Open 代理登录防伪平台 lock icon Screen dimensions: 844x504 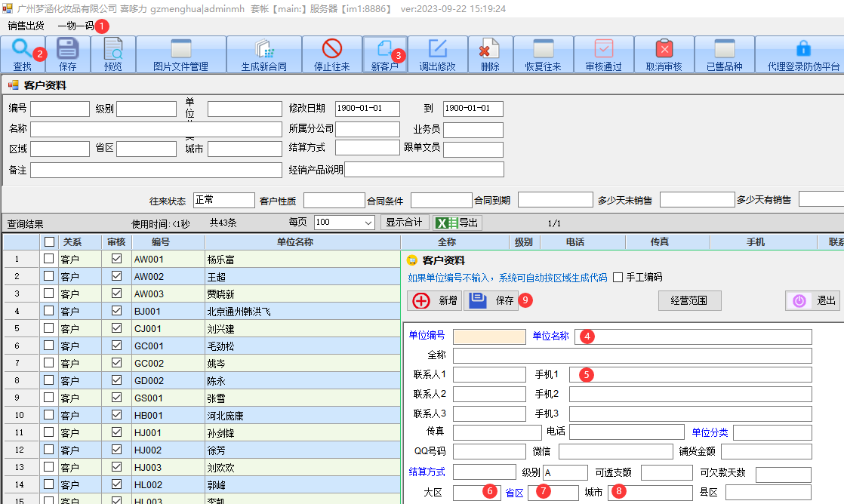(x=803, y=50)
